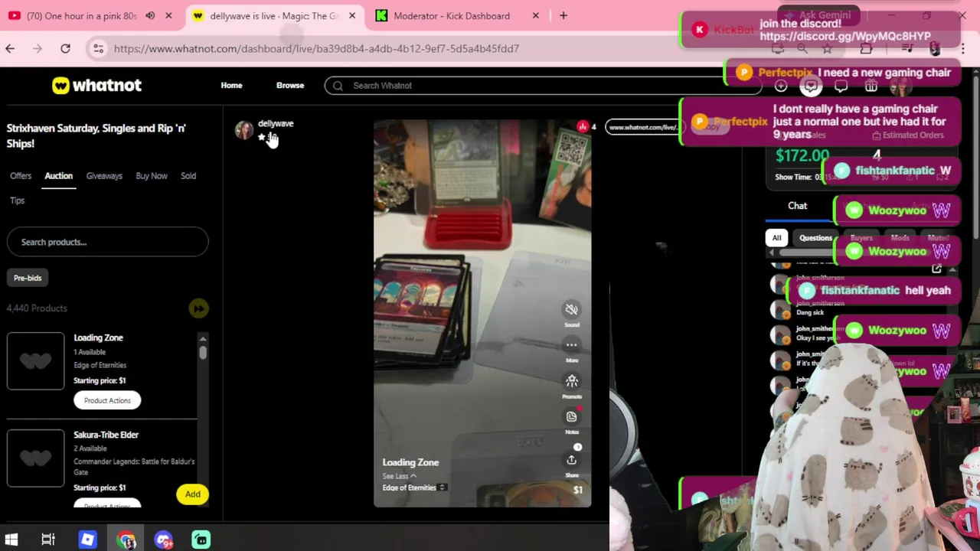Viewport: 980px width, 551px height.
Task: Select the Questions chat filter
Action: [815, 238]
